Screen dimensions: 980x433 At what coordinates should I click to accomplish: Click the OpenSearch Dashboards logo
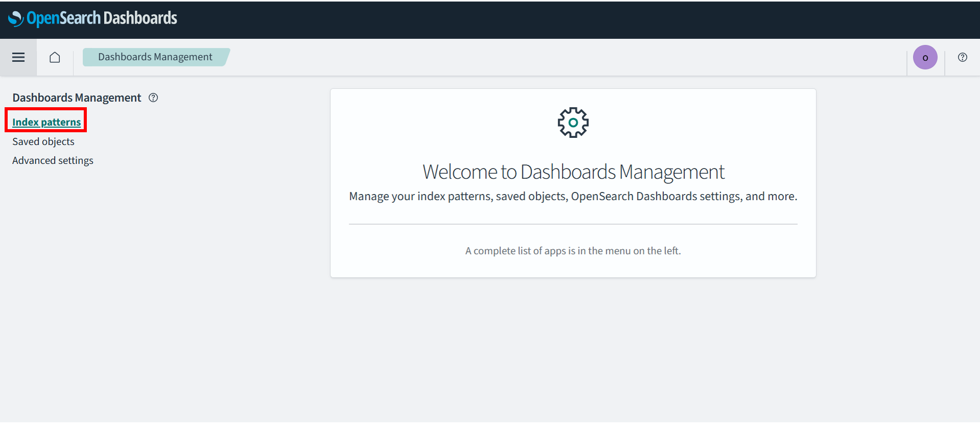(x=92, y=18)
